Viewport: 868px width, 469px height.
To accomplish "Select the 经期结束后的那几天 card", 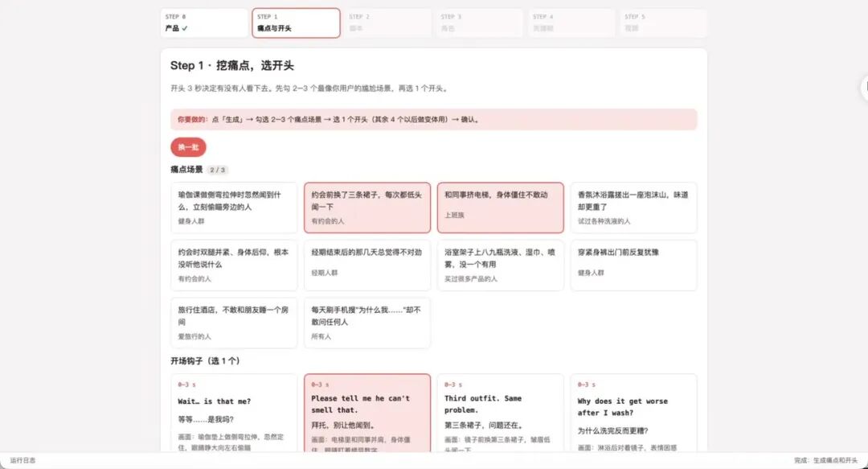I will tap(367, 265).
